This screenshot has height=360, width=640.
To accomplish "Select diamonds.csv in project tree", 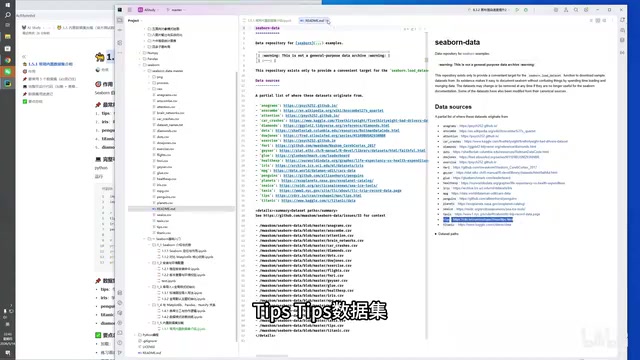I will pos(167,131).
